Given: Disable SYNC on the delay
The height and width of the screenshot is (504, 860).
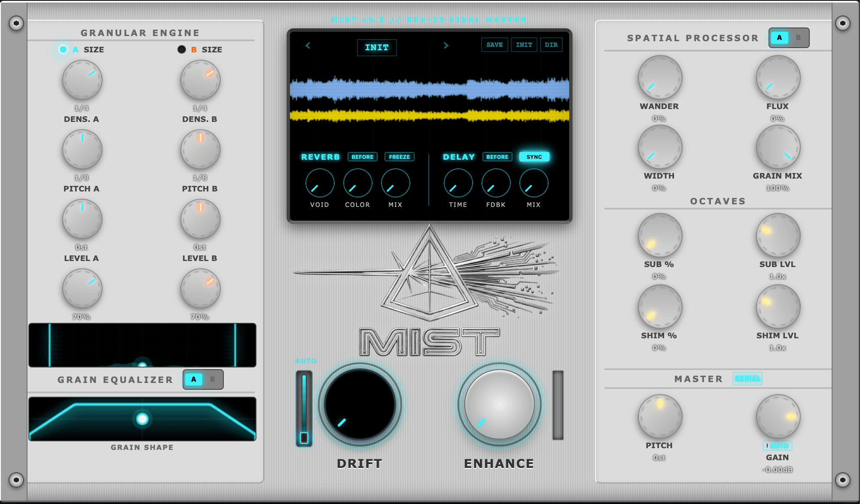Looking at the screenshot, I should 534,157.
